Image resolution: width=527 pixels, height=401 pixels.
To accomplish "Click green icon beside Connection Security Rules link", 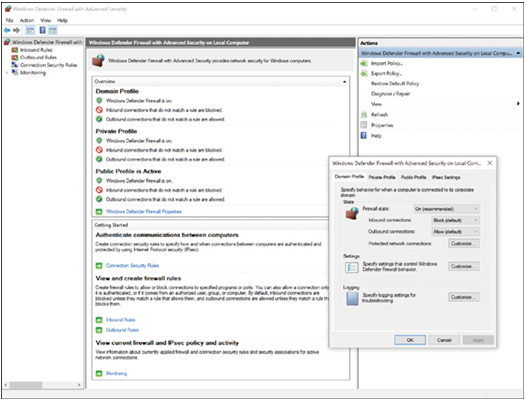I will (99, 266).
